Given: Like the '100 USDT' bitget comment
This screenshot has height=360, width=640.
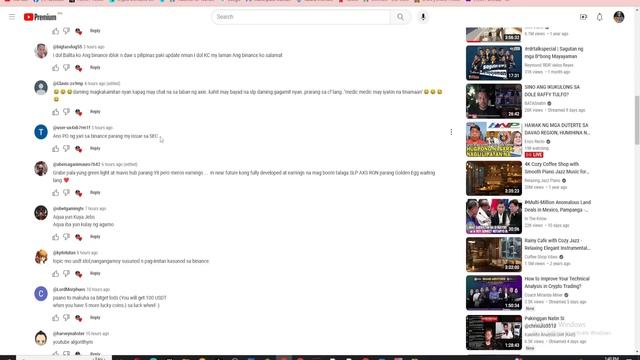Looking at the screenshot, I should (56, 318).
